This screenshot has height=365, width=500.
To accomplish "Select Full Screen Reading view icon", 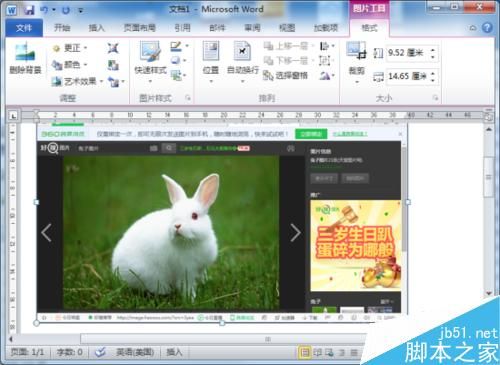I will [x=317, y=352].
